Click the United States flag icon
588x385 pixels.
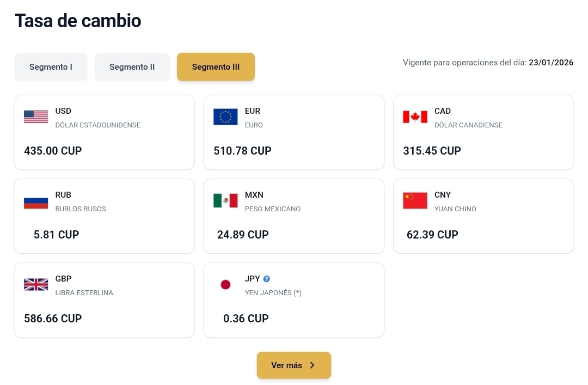tap(36, 117)
